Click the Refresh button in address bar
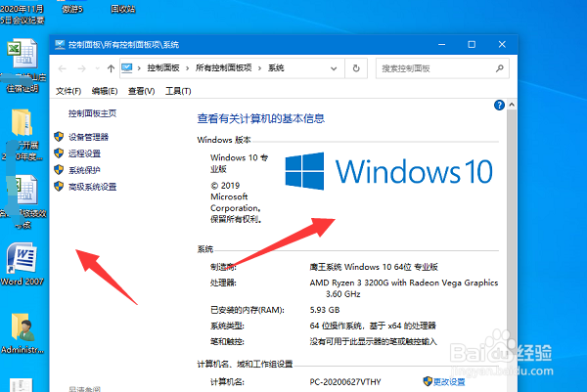 (356, 68)
